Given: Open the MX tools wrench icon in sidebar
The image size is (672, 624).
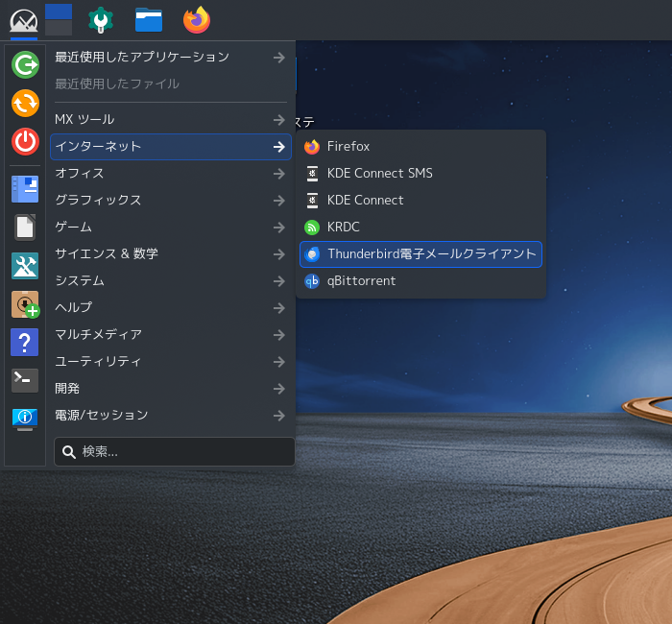Looking at the screenshot, I should coord(25,266).
